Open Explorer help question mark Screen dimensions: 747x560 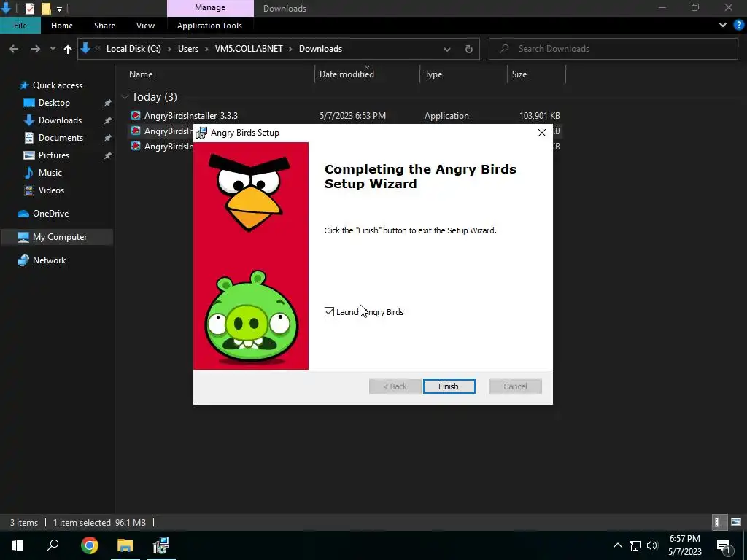[739, 26]
